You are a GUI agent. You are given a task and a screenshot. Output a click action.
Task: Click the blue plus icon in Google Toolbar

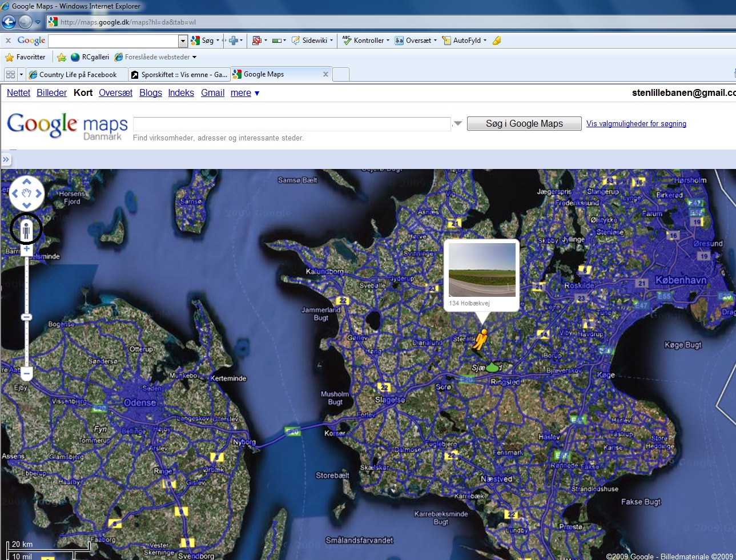pyautogui.click(x=234, y=41)
